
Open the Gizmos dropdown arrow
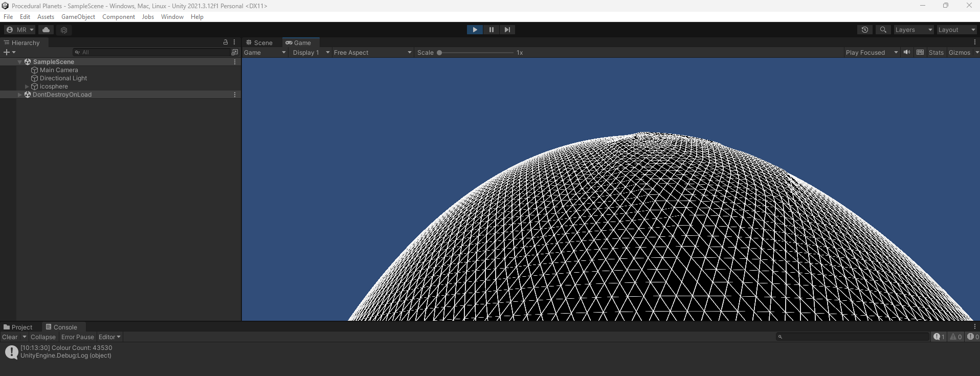tap(976, 53)
